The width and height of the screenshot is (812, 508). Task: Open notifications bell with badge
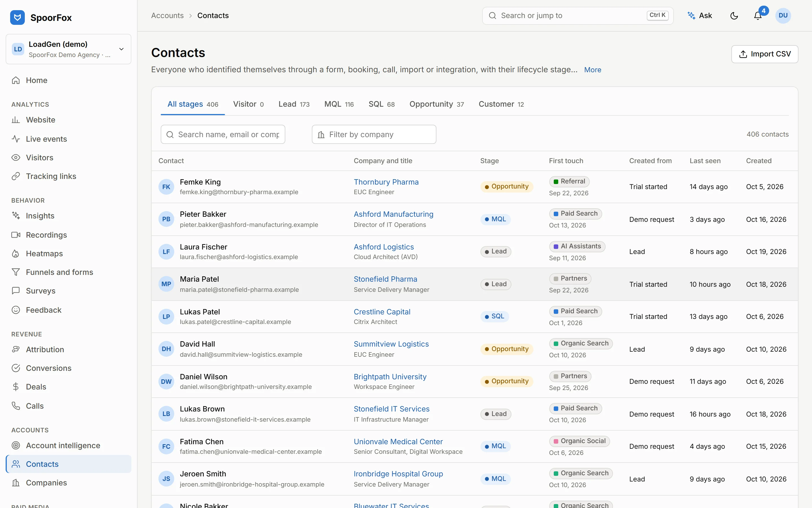(758, 16)
